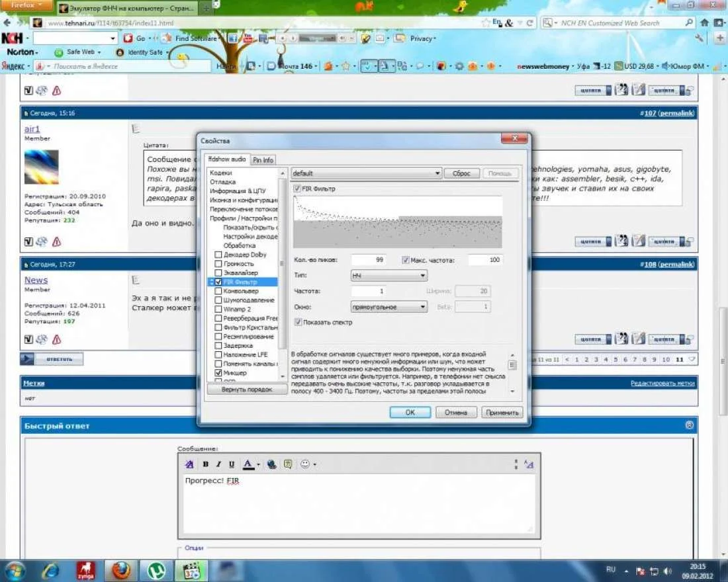The image size is (728, 582).
Task: Toggle the Макс. частота checkbox
Action: pos(405,261)
